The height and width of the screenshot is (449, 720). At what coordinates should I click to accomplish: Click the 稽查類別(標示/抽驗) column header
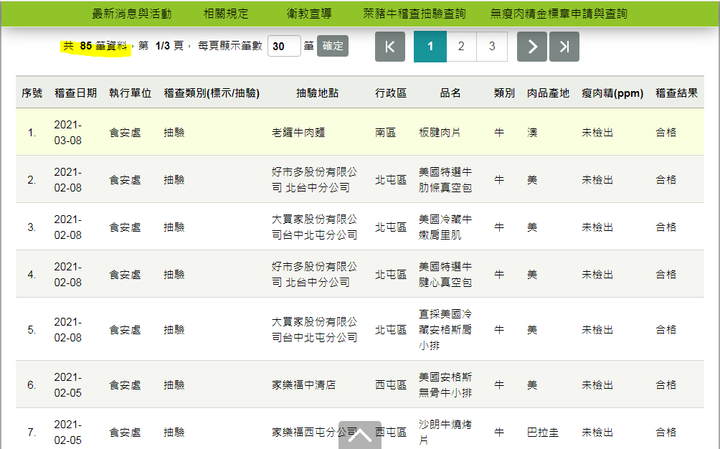point(212,93)
